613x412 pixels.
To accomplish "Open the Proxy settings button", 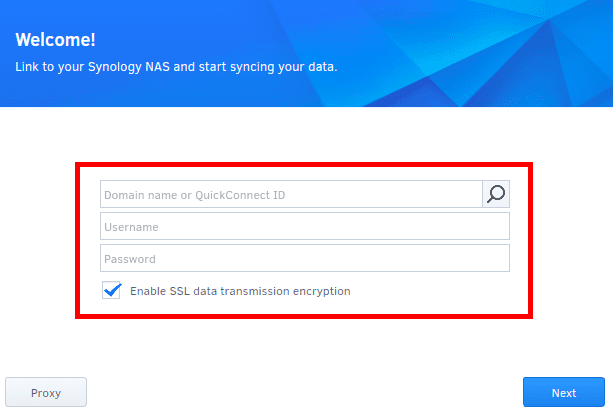I will point(46,392).
